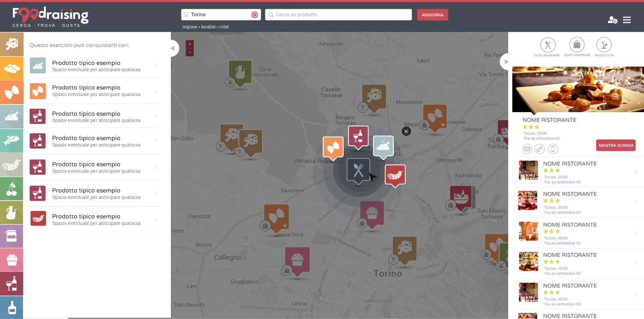The image size is (644, 319).
Task: Click the mobile phone contact icon
Action: [x=553, y=149]
